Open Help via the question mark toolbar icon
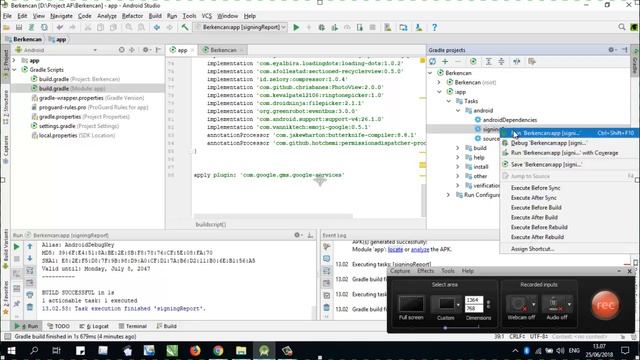Screen dimensions: 640x360 pos(434,27)
